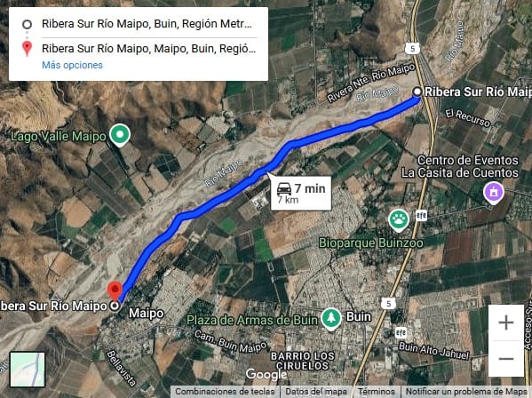Click the Route 5 shield at the top
532x398 pixels.
[412, 49]
